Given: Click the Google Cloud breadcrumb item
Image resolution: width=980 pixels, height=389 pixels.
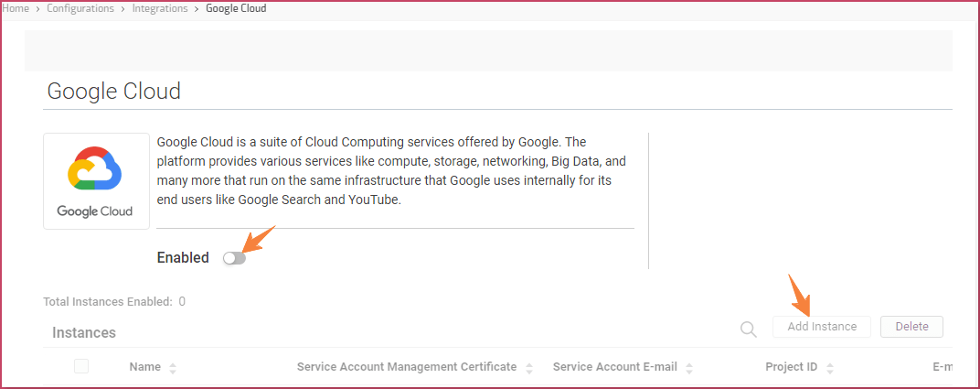Looking at the screenshot, I should pos(236,8).
